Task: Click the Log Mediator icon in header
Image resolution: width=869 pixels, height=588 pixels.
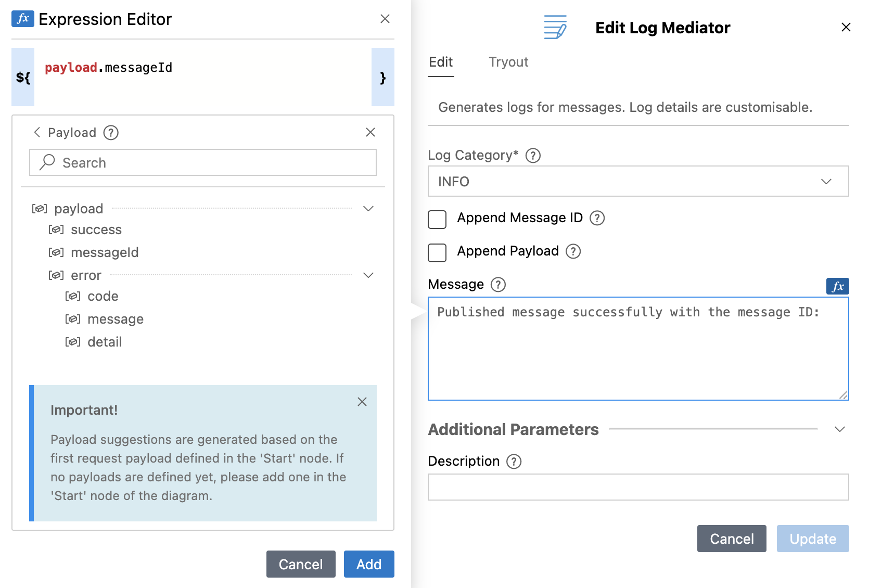Action: click(555, 27)
